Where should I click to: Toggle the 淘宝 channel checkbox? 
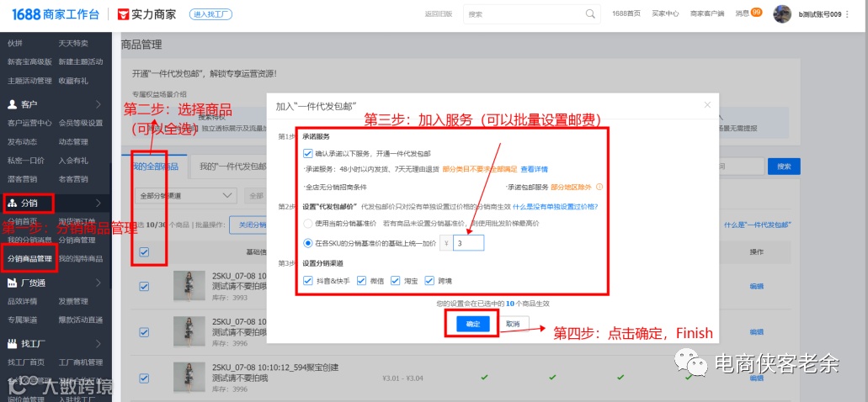(395, 280)
